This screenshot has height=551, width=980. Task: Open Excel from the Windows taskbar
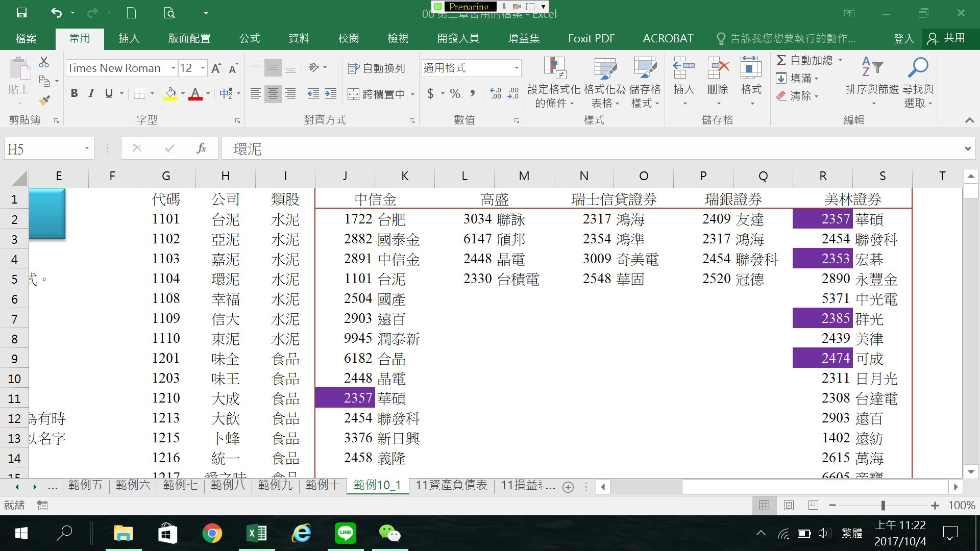pos(257,534)
